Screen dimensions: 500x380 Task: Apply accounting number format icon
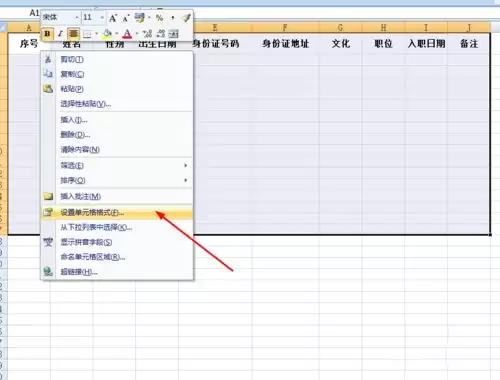139,18
